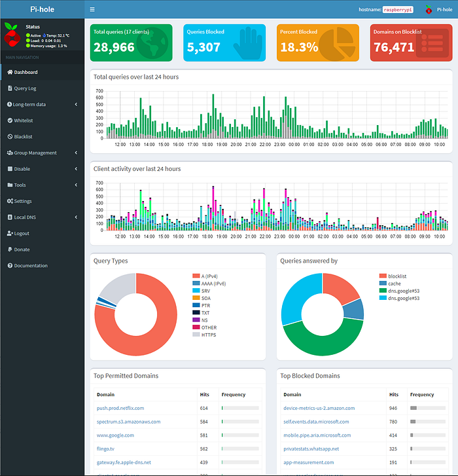Click the Whitelist checkmark icon

[10, 120]
